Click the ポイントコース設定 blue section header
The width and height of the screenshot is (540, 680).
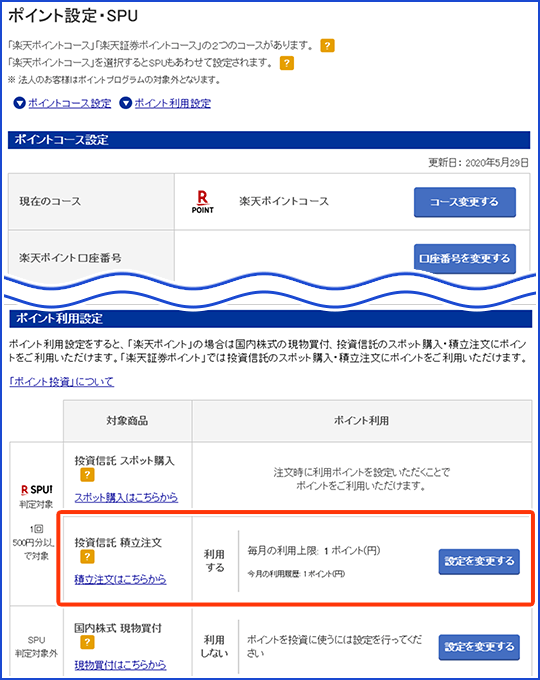269,140
